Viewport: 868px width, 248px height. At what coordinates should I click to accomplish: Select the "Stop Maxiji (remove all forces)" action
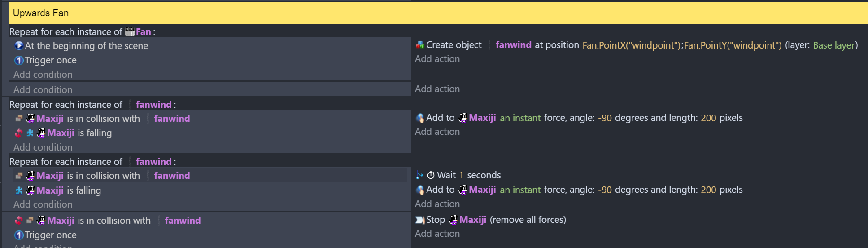pyautogui.click(x=496, y=220)
